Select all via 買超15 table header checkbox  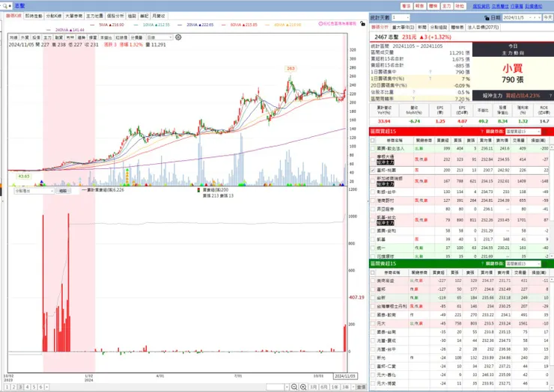coord(373,140)
